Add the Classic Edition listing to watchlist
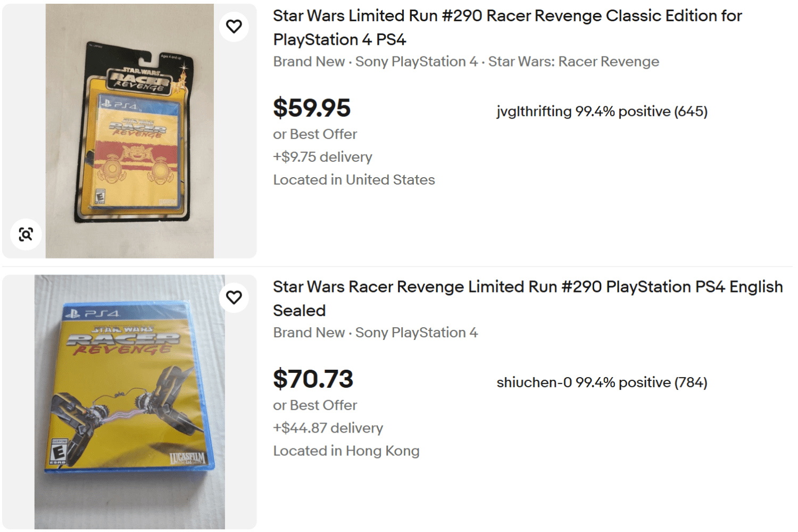Screen dimensions: 798x532 (x=234, y=26)
